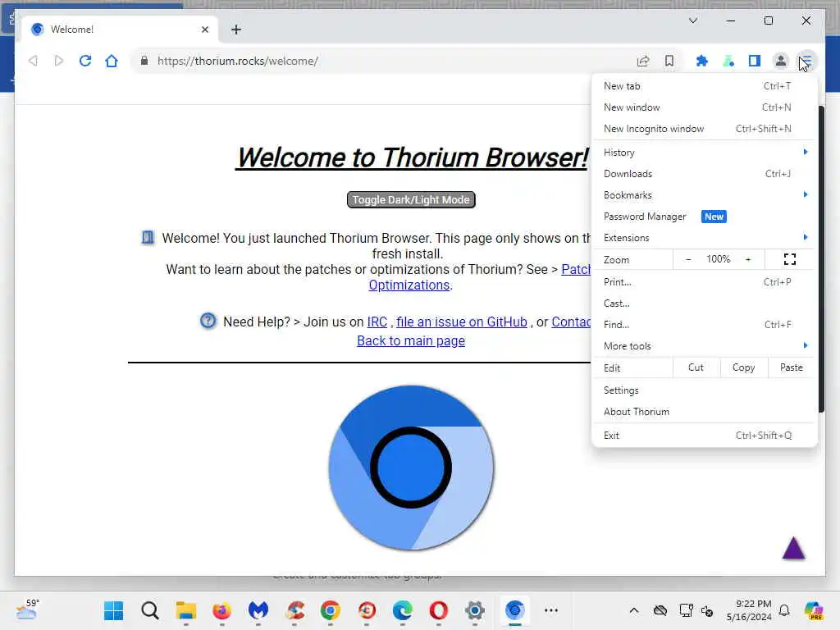This screenshot has height=630, width=840.
Task: Close the Welcome! tab
Action: click(204, 30)
